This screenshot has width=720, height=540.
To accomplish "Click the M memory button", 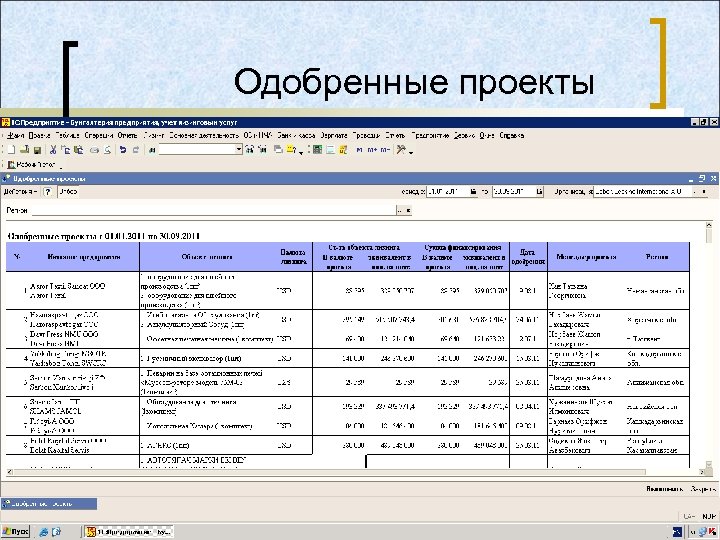I will [x=359, y=150].
